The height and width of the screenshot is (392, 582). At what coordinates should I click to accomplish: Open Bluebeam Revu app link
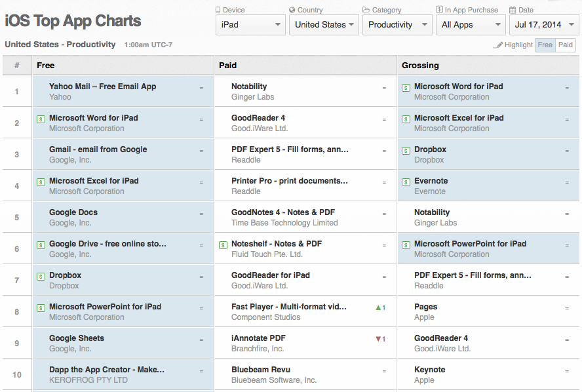pos(261,370)
